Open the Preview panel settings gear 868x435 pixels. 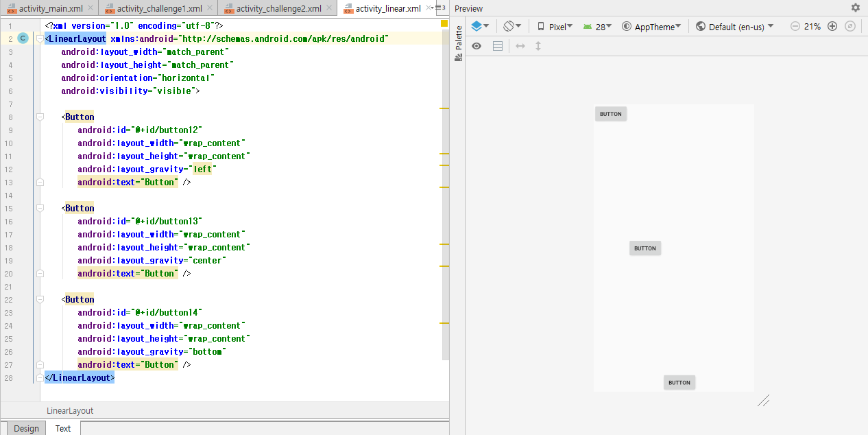[855, 8]
